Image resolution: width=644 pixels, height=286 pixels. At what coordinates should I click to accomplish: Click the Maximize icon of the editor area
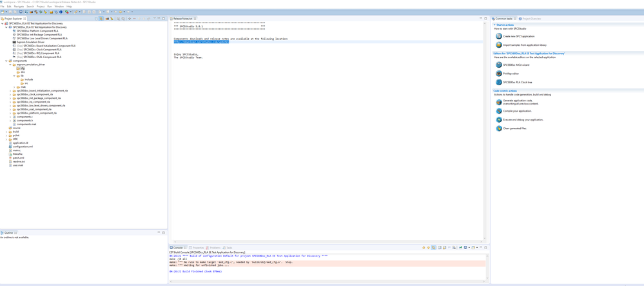pos(485,19)
